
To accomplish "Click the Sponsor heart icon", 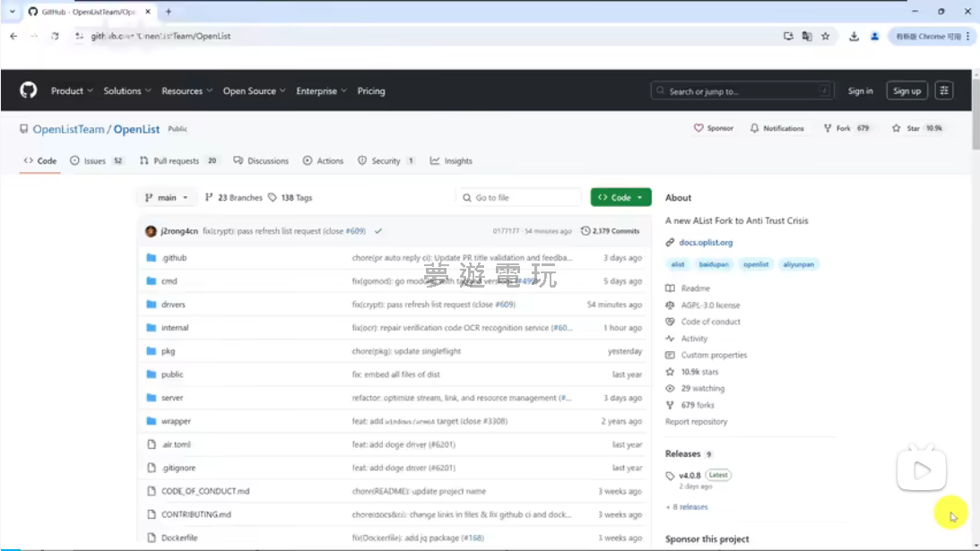I will (698, 128).
